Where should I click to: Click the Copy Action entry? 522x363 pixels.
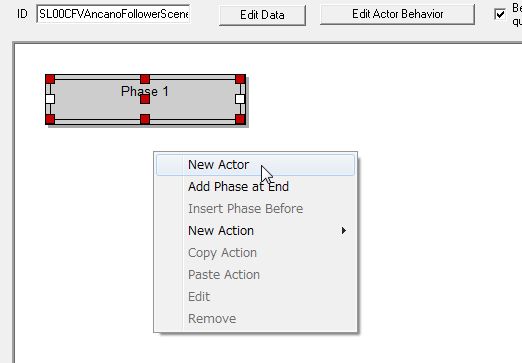click(255, 253)
